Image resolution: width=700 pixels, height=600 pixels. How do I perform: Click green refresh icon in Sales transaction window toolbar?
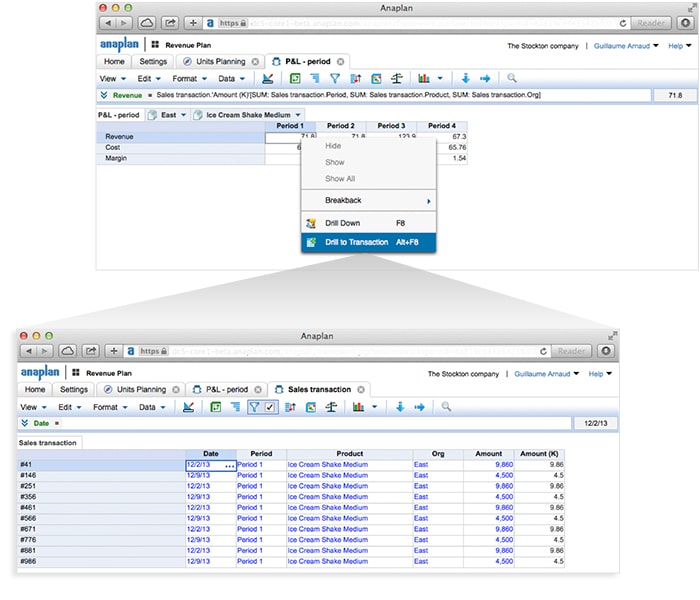(216, 407)
